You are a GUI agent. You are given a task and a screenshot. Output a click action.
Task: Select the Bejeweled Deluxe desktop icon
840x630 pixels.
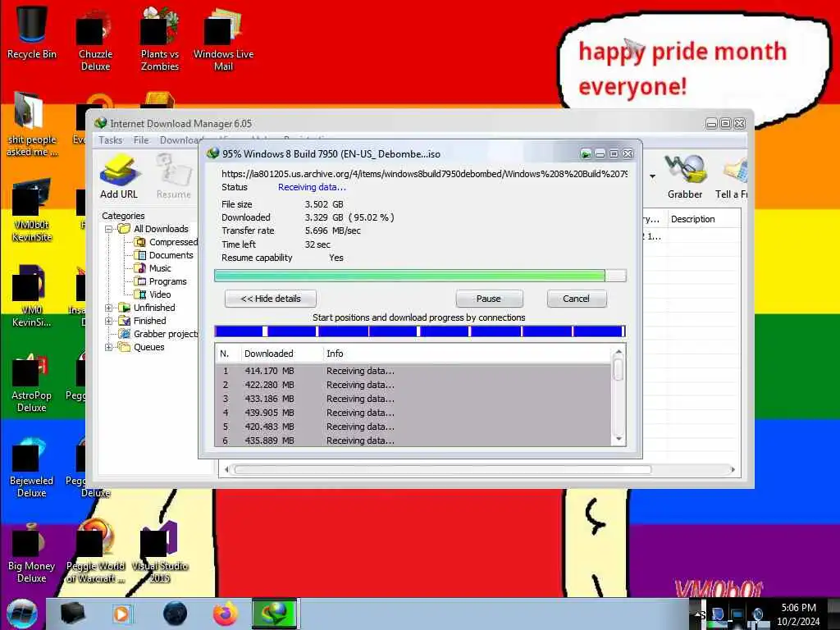pos(32,468)
